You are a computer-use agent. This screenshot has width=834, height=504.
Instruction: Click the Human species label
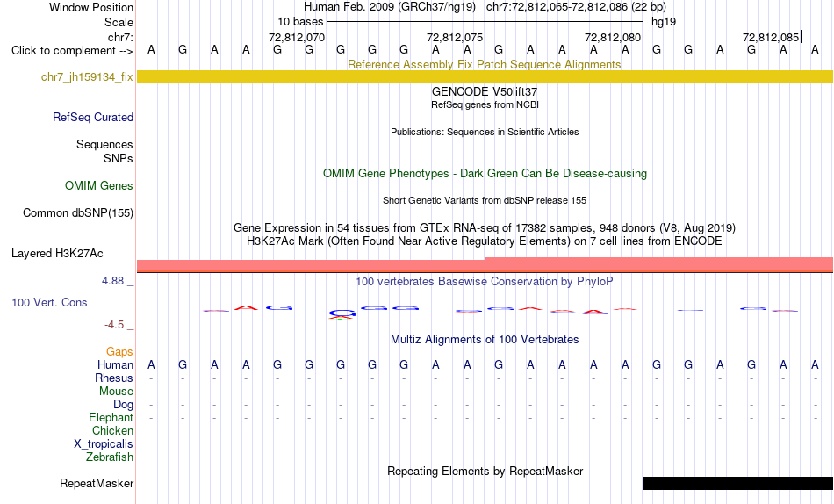tap(115, 364)
